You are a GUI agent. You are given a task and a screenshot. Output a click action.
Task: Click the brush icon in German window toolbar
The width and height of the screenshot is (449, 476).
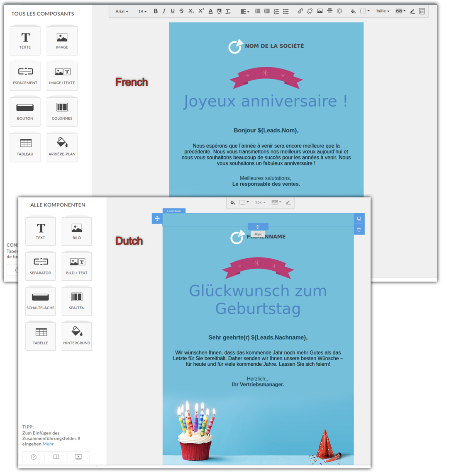click(288, 202)
